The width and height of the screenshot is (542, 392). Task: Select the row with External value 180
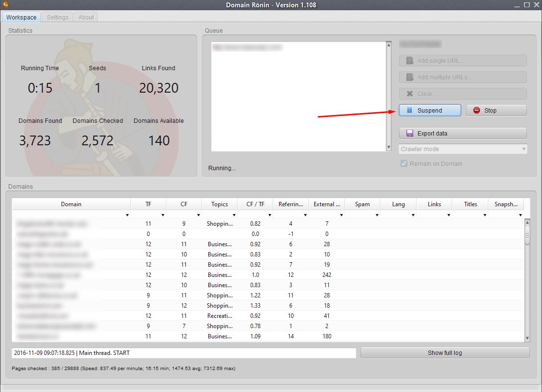pos(268,336)
